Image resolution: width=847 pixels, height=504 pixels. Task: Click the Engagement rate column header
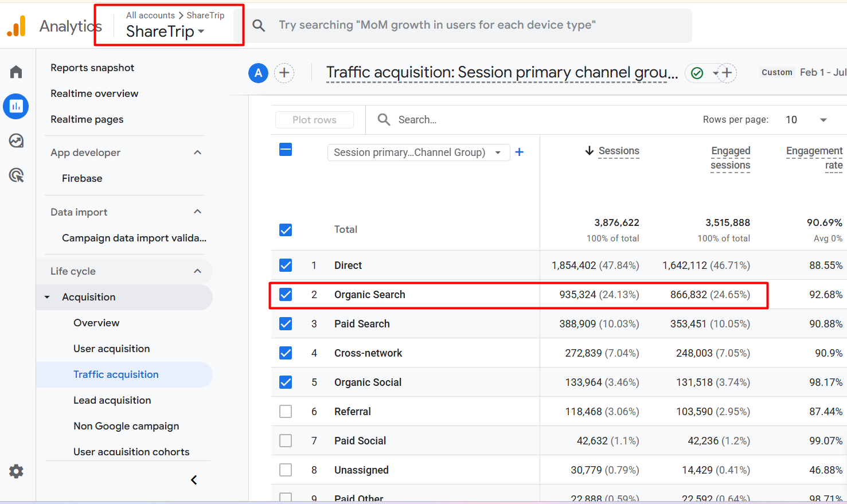814,158
